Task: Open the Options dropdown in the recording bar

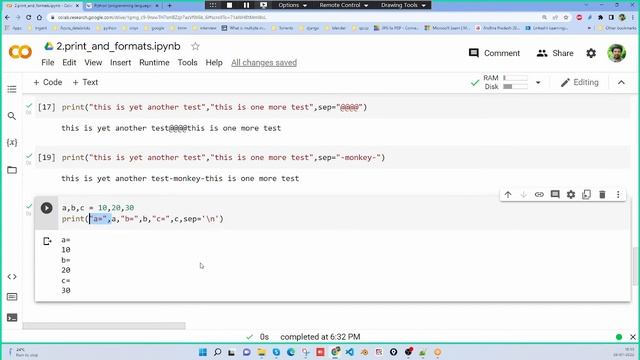Action: coord(292,5)
